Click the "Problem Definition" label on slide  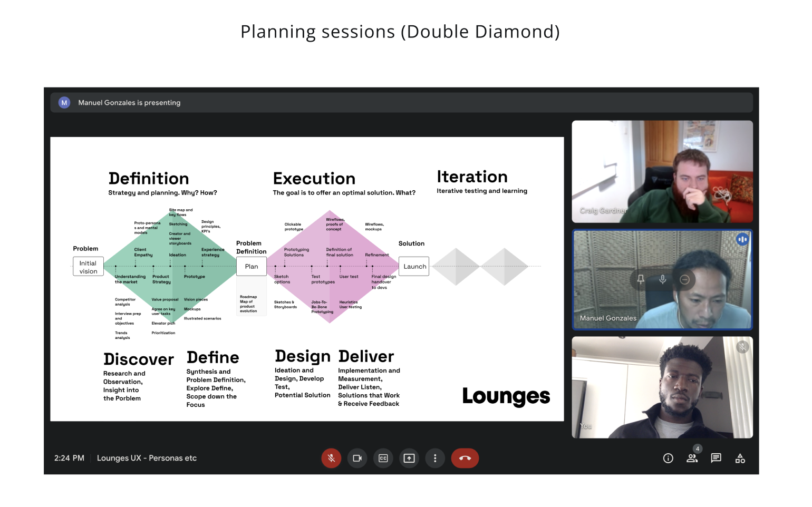pyautogui.click(x=251, y=248)
